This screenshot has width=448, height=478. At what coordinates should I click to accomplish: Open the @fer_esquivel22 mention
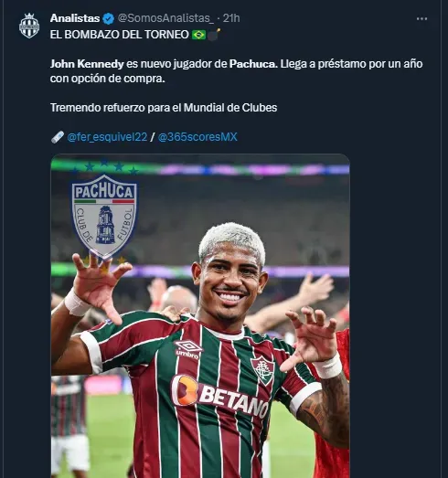[x=107, y=137]
